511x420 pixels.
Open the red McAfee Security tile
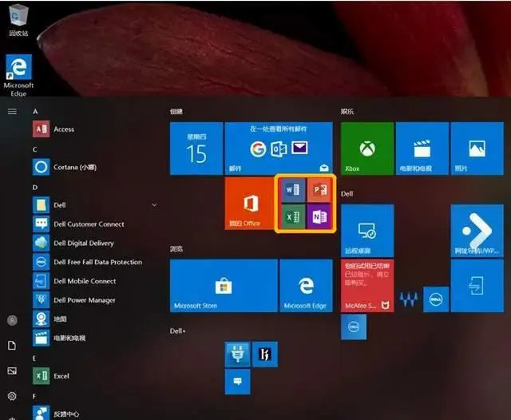click(x=367, y=286)
